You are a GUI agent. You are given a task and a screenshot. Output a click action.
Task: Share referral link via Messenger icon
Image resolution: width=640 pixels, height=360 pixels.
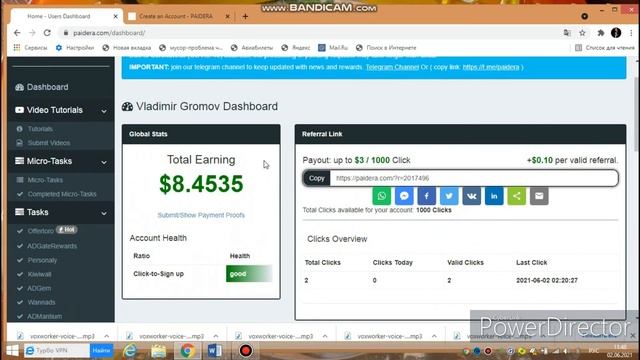[x=404, y=196]
